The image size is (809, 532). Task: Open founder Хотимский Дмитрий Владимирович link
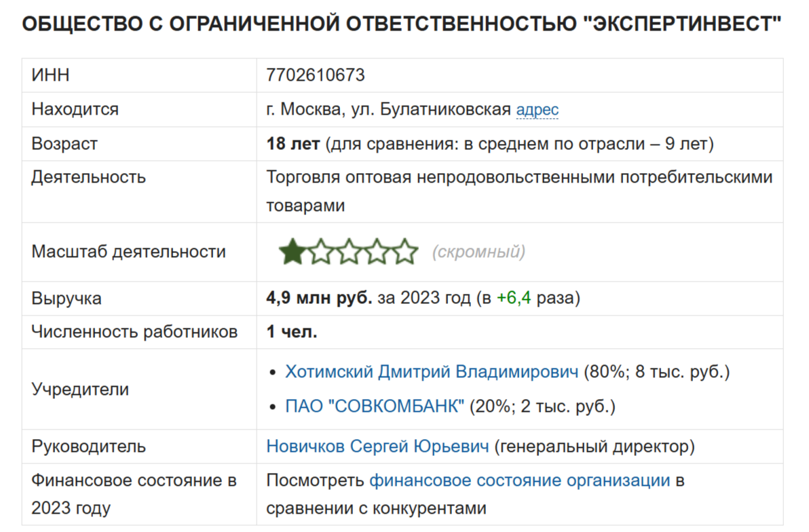pos(432,372)
